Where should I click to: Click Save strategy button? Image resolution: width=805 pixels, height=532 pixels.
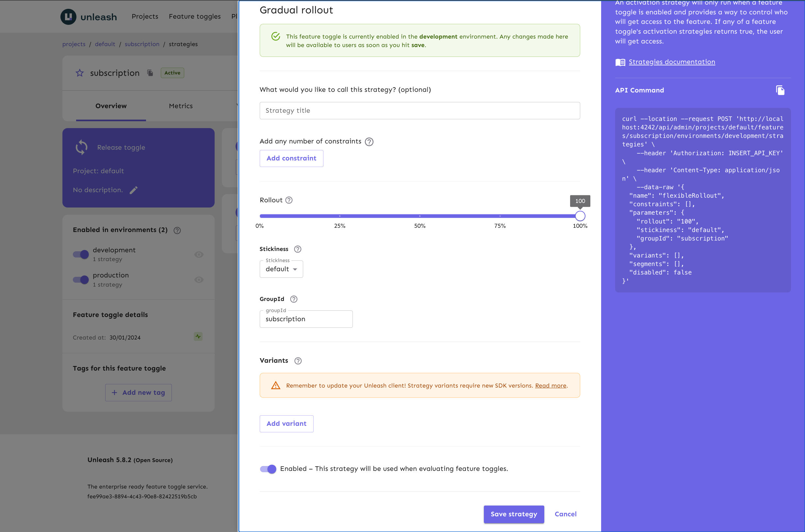pyautogui.click(x=513, y=514)
